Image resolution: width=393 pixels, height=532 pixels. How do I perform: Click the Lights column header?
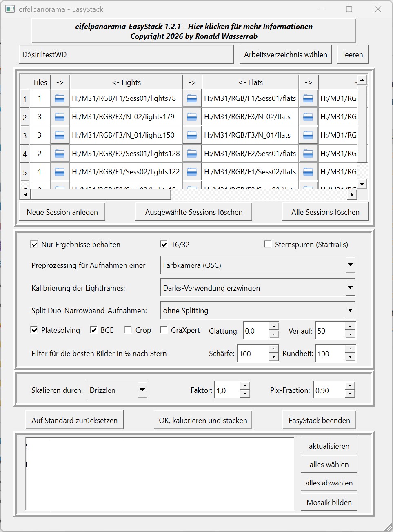pyautogui.click(x=126, y=82)
